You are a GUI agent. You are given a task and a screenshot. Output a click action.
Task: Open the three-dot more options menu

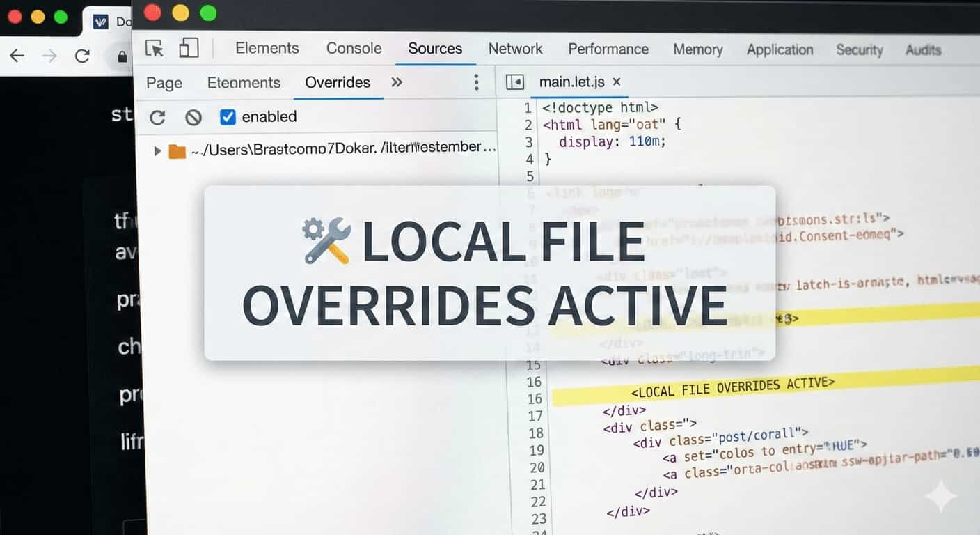click(476, 82)
